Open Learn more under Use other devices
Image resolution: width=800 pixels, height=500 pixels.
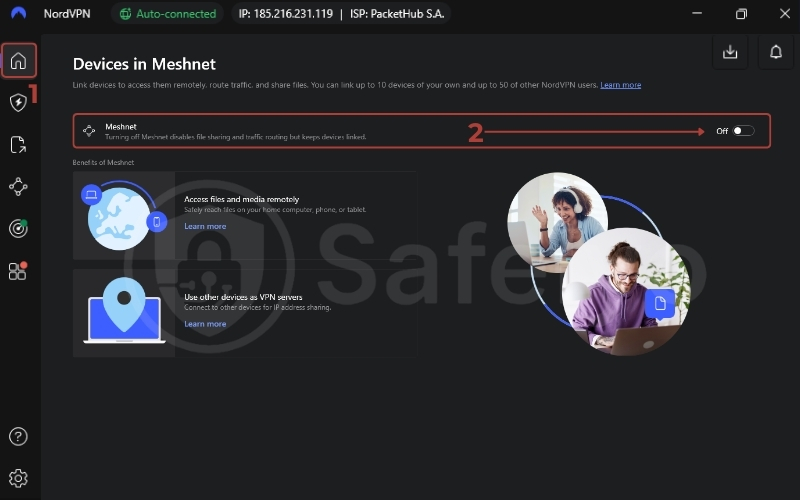205,324
